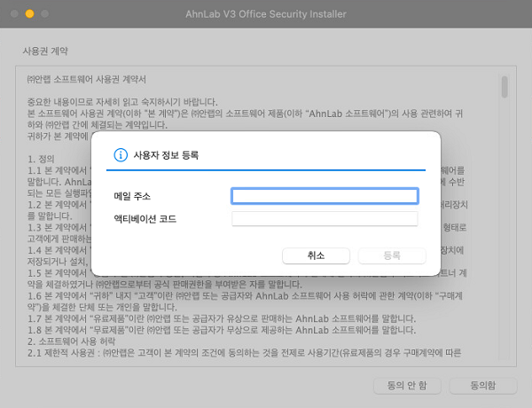Focus the activation code input field

tap(325, 219)
